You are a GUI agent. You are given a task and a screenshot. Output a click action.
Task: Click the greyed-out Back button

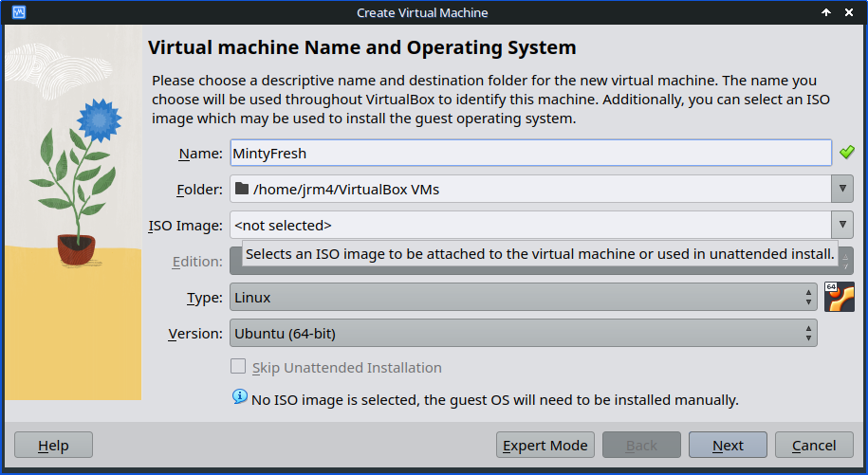click(641, 446)
